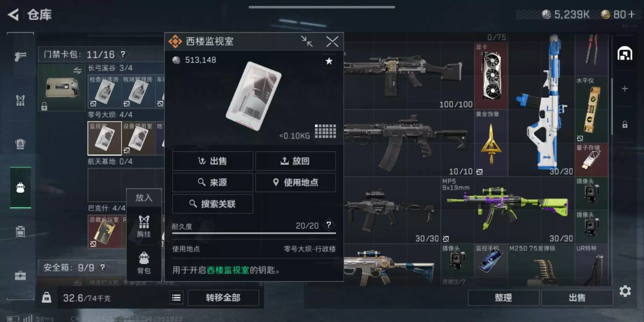This screenshot has height=322, width=644.
Task: Open 使用地点 location info
Action: click(295, 182)
